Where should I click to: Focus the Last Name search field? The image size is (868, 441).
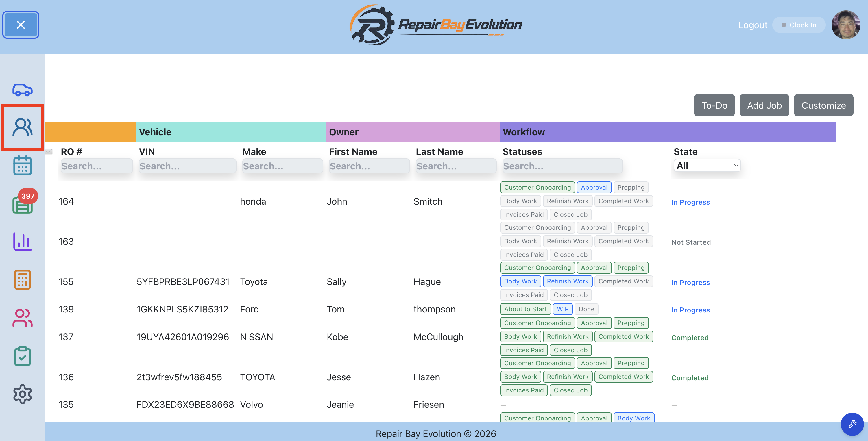point(456,166)
